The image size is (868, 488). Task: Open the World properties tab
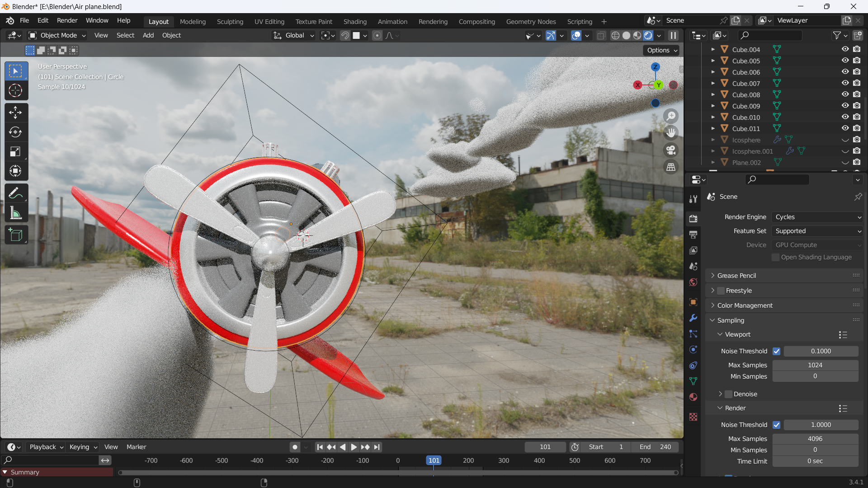pos(693,282)
